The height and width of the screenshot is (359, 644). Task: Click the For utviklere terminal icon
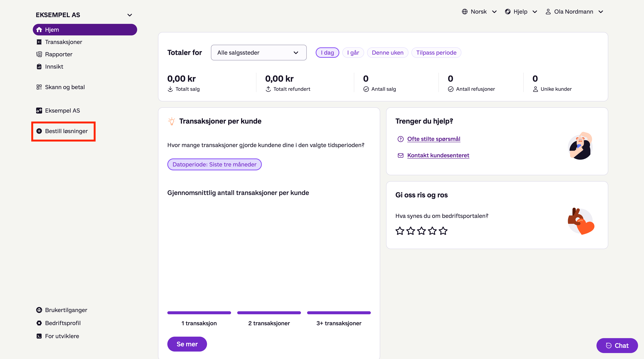39,336
